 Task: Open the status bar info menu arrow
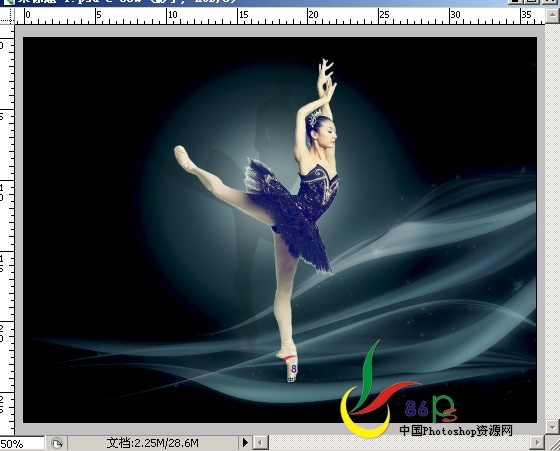[245, 443]
